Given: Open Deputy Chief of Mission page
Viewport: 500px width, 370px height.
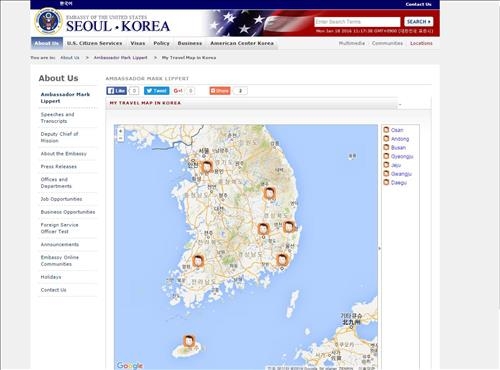Looking at the screenshot, I should pos(59,137).
